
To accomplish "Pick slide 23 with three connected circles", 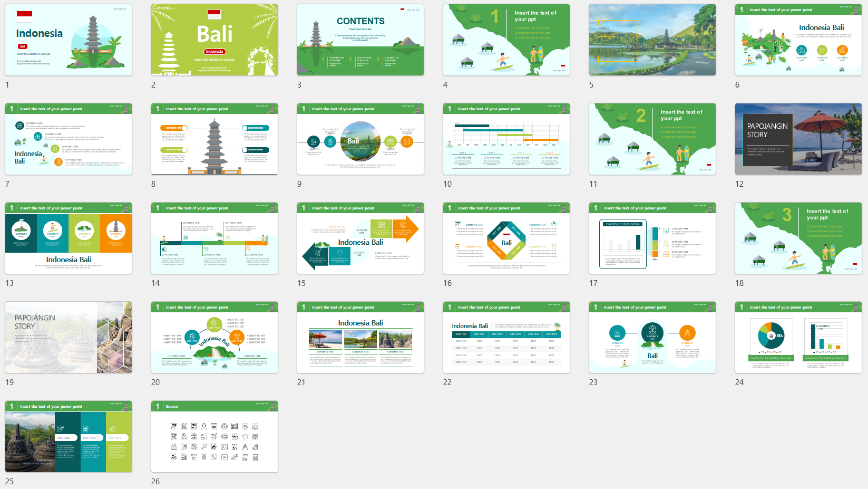I will pos(652,338).
